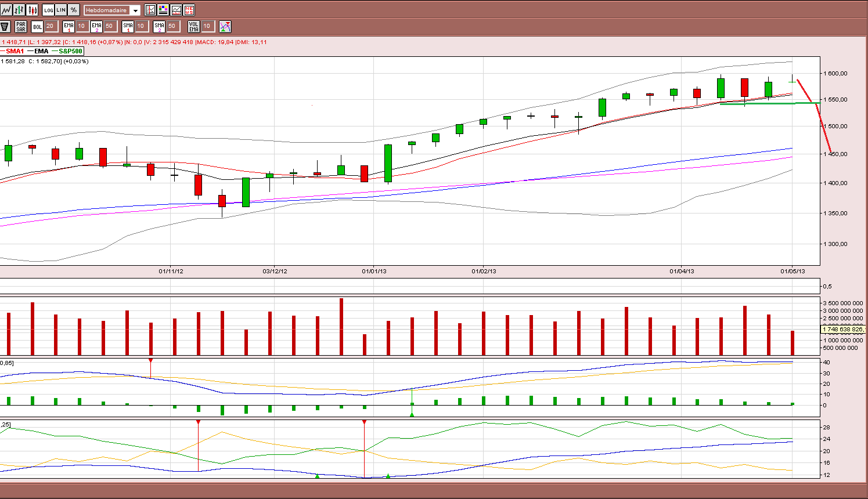Edit EMA 2 period field showing 50
The height and width of the screenshot is (499, 868).
tap(110, 26)
